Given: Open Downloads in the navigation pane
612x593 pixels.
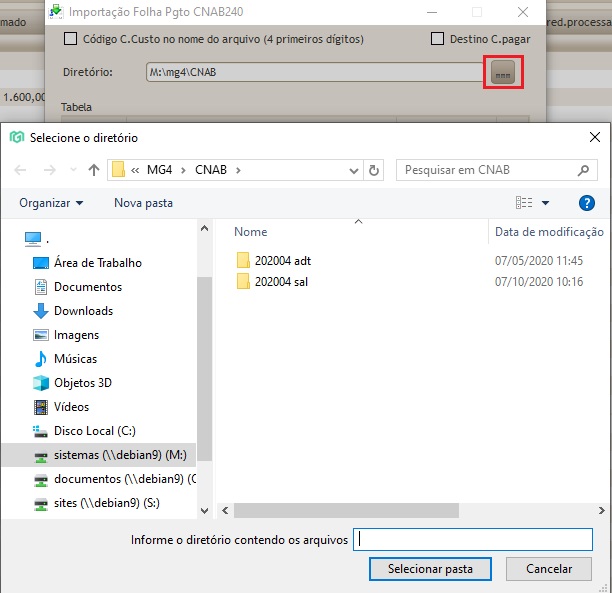Looking at the screenshot, I should click(83, 311).
